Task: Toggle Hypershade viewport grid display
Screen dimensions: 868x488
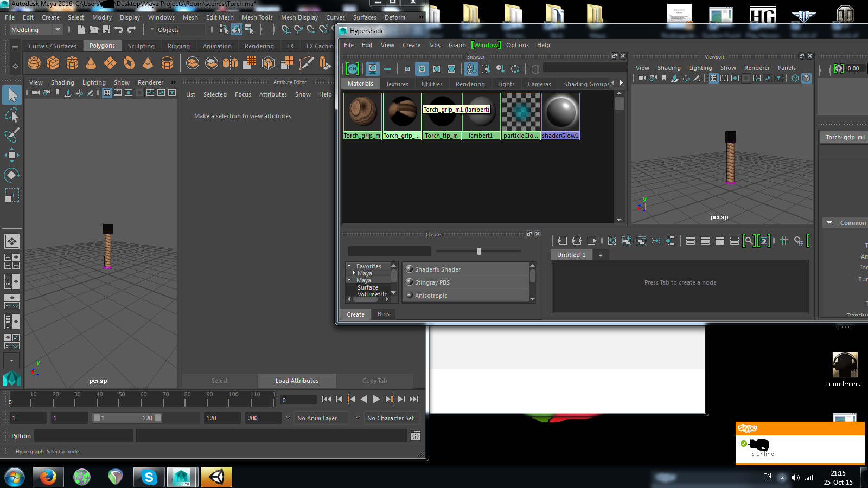Action: pyautogui.click(x=713, y=78)
